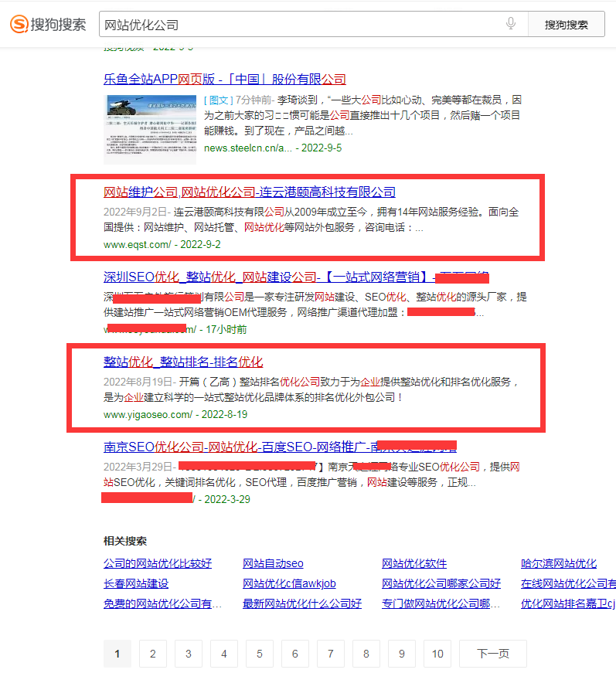Go to results page 9

(402, 654)
